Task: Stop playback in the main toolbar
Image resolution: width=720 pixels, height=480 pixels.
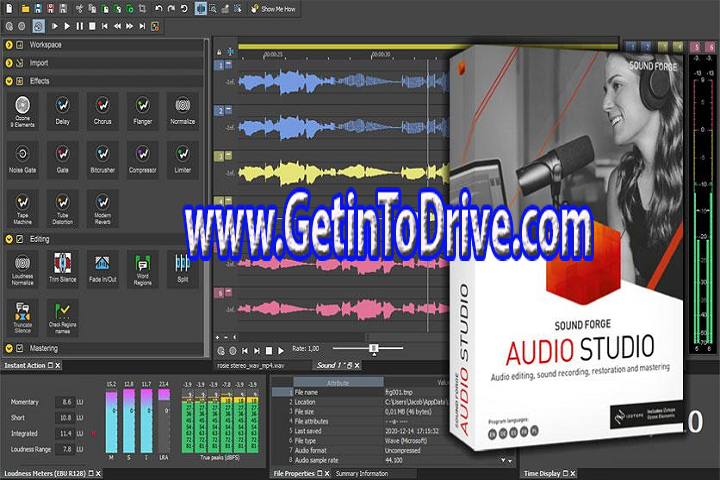Action: (92, 26)
